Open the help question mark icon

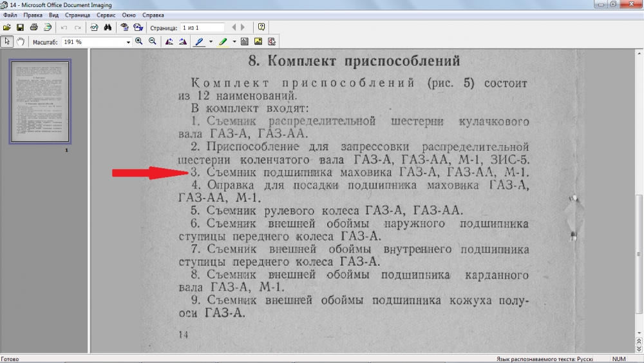point(261,27)
